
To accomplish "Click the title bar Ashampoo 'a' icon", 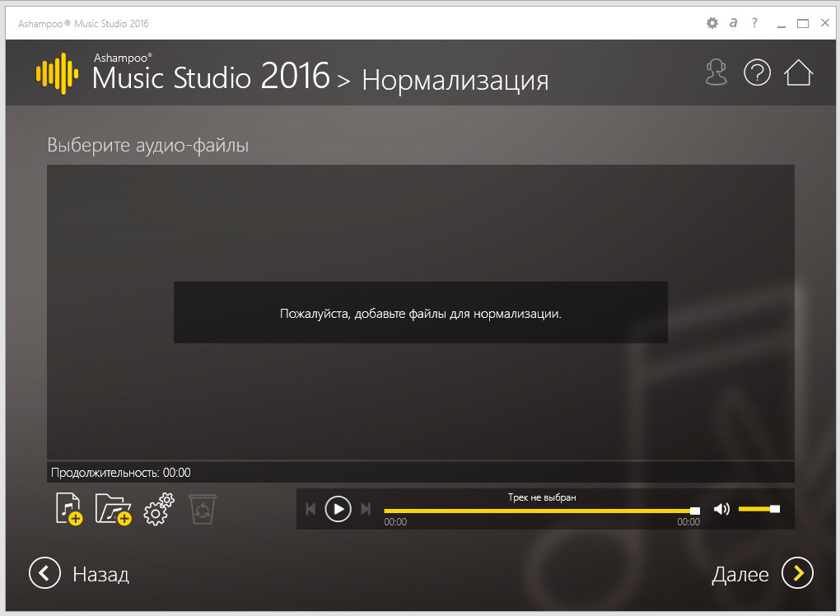I will pyautogui.click(x=733, y=23).
